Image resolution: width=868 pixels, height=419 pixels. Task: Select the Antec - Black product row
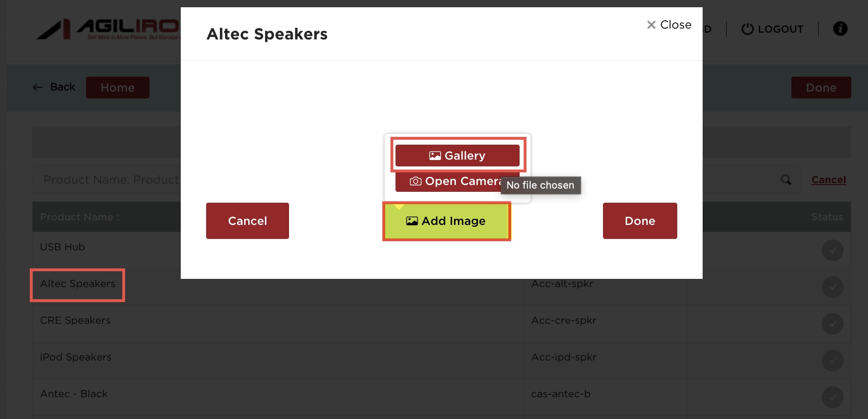(442, 397)
